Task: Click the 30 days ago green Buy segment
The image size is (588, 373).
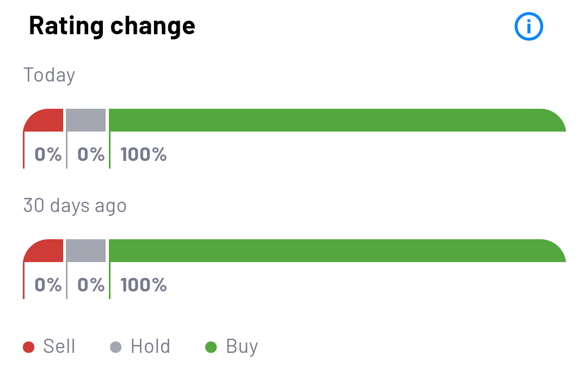Action: tap(336, 251)
